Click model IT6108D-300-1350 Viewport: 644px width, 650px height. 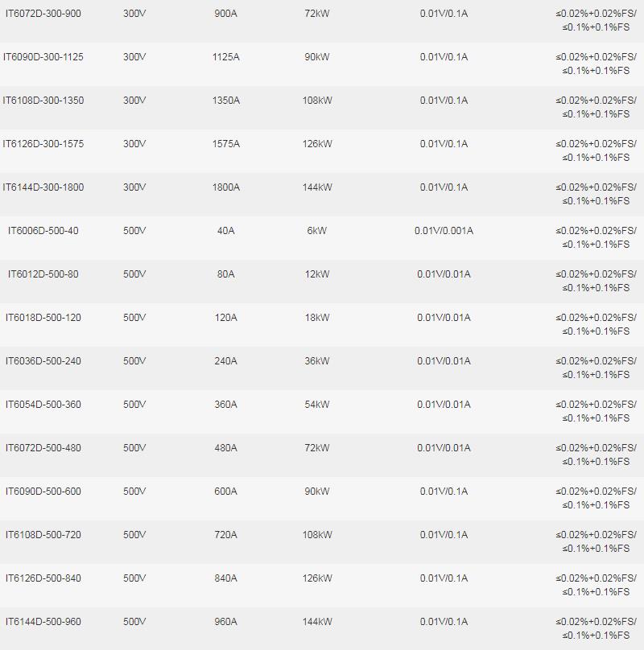pos(43,101)
